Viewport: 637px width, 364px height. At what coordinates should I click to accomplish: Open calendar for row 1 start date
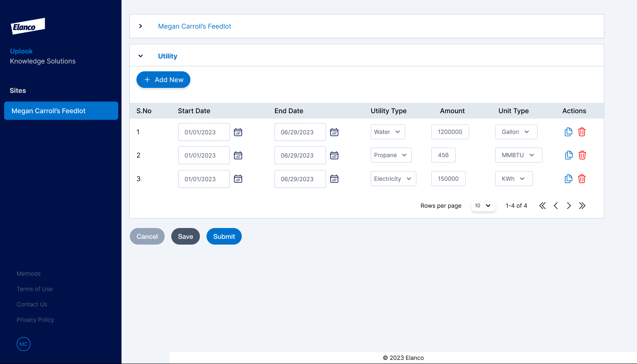(x=238, y=132)
